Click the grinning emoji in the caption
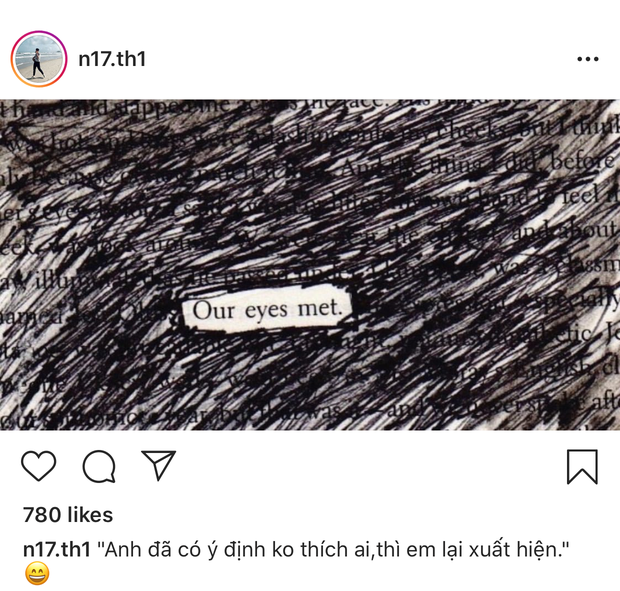Screen dimensions: 620x591 pyautogui.click(x=37, y=574)
